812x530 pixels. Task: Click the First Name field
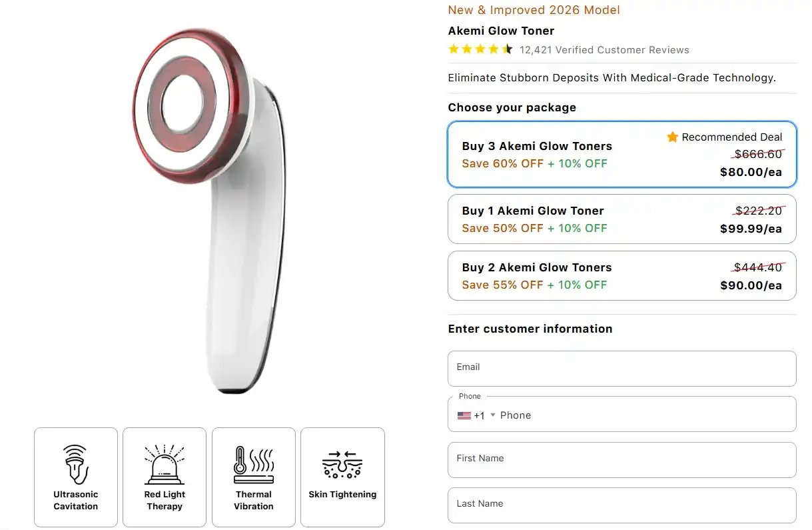pyautogui.click(x=621, y=460)
